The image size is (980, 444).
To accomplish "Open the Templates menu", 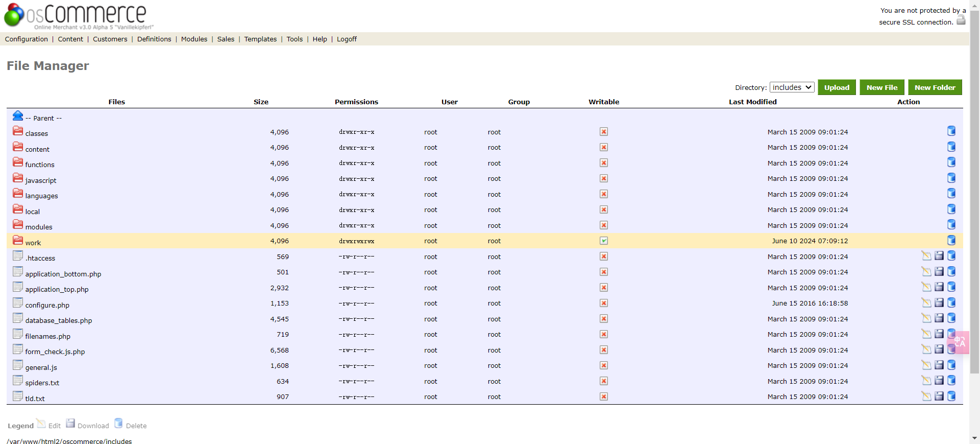I will tap(260, 39).
